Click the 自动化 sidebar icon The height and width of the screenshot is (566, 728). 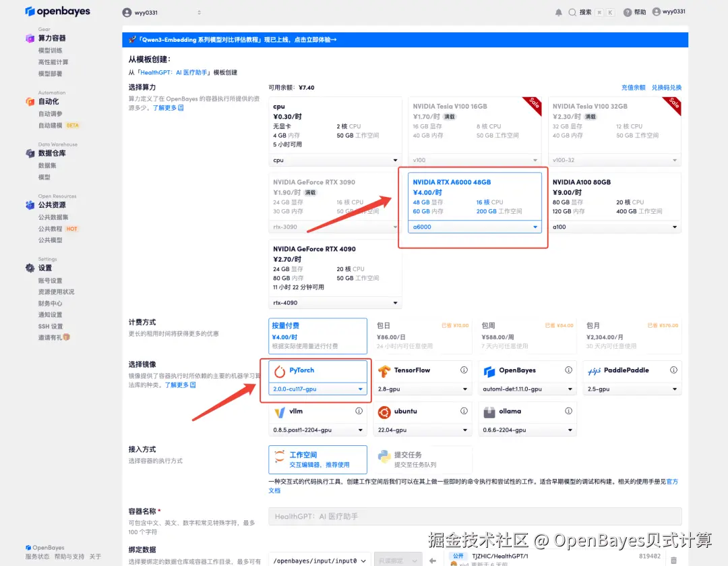(x=30, y=101)
